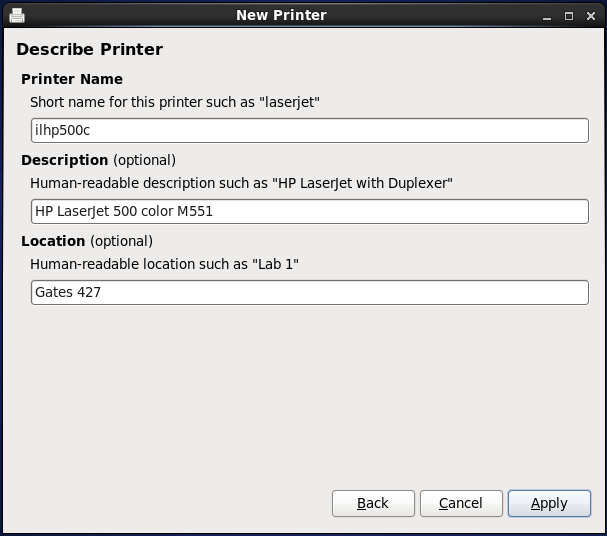The height and width of the screenshot is (536, 607).
Task: Click "(optional)" next to Description
Action: (x=144, y=160)
